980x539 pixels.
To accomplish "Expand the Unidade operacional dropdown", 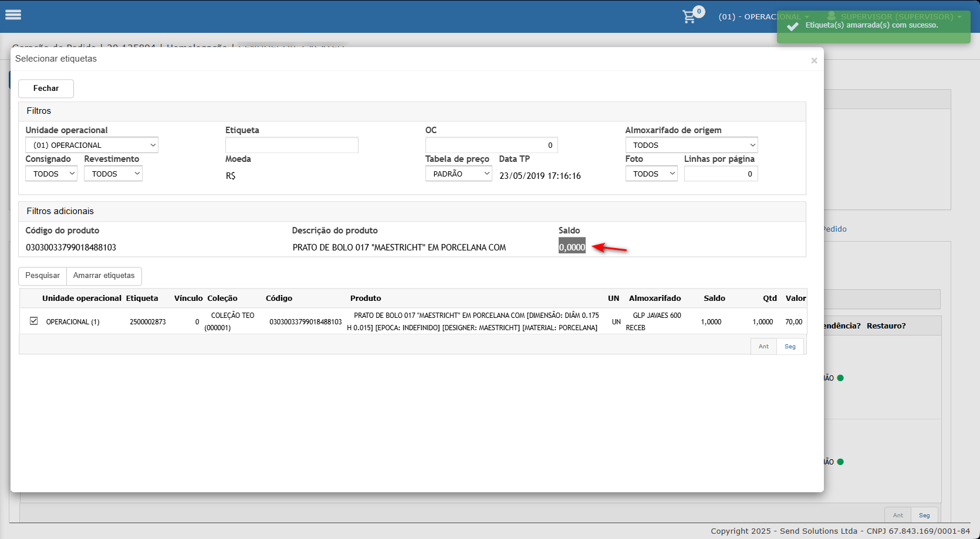I will pos(92,145).
